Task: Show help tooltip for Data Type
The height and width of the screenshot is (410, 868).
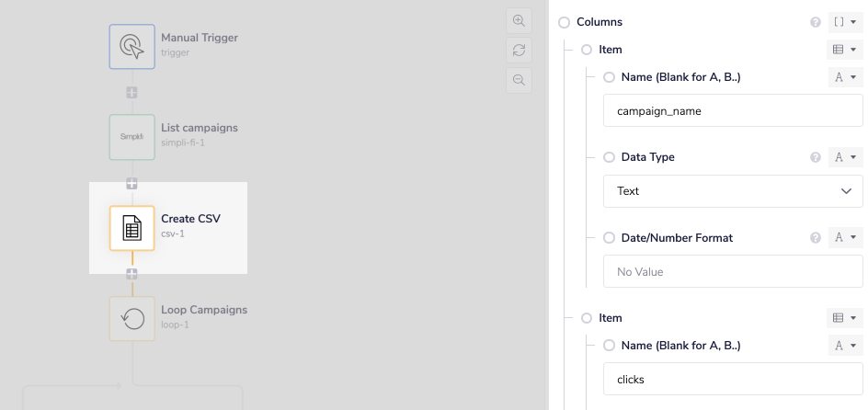Action: tap(815, 158)
